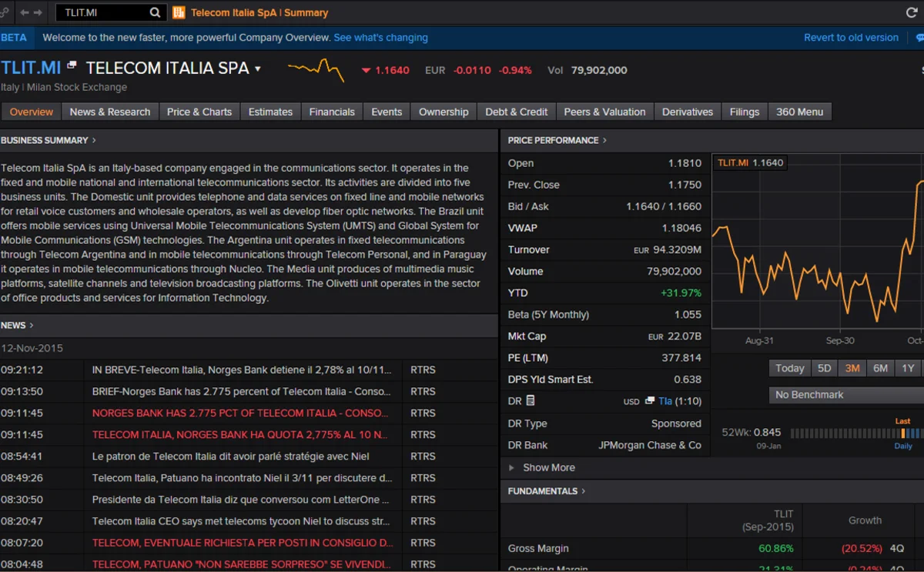The width and height of the screenshot is (924, 572).
Task: Open the Ownership tab
Action: coord(443,112)
